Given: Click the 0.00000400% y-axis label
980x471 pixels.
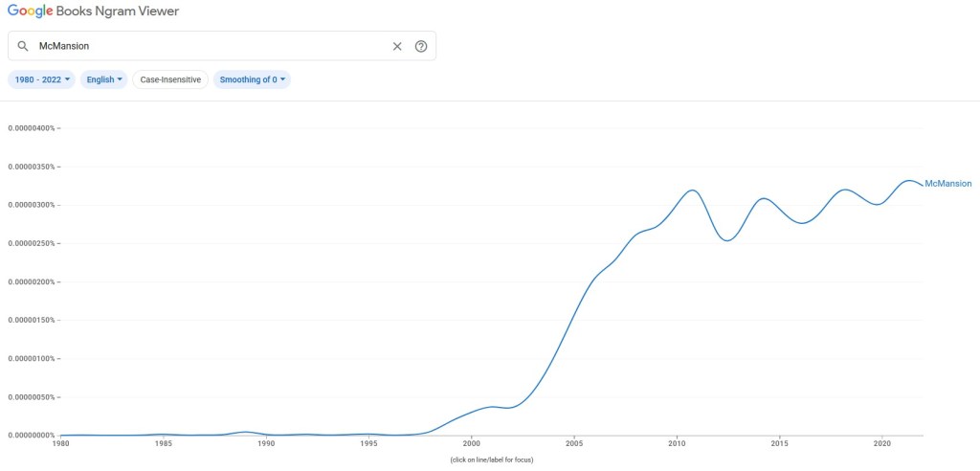Looking at the screenshot, I should 32,128.
